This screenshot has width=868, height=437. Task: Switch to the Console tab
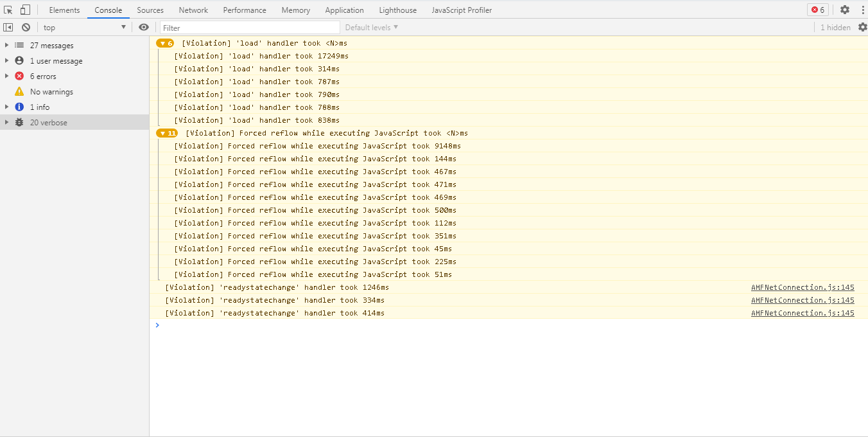point(108,10)
